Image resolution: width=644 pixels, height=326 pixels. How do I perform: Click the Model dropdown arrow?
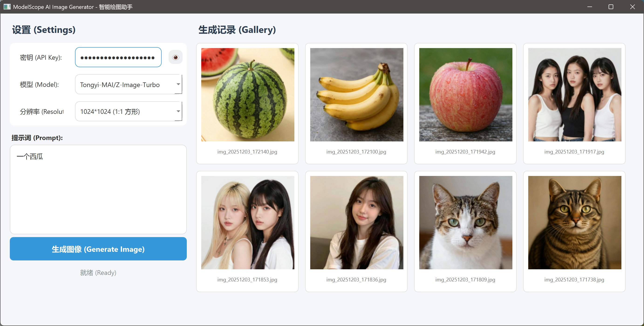[x=178, y=84]
